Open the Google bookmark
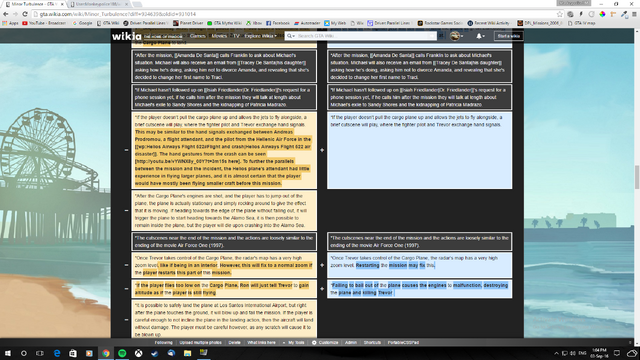Screen dimensions: 640x360 point(82,23)
